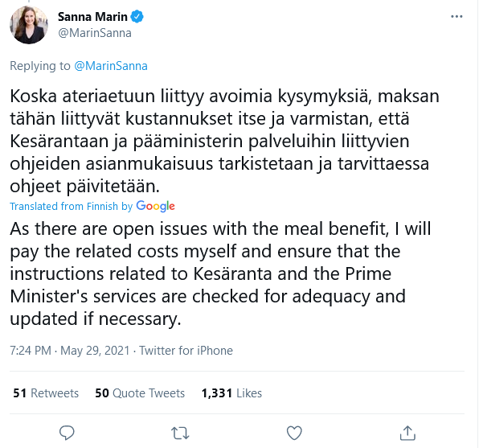Like the tweet with the heart icon

(x=294, y=433)
